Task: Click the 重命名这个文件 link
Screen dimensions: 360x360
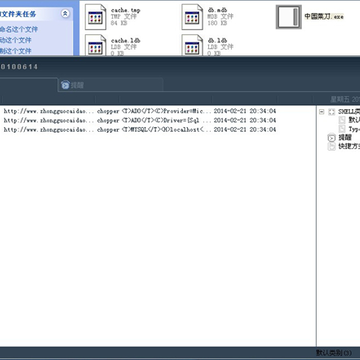Action: [18, 29]
